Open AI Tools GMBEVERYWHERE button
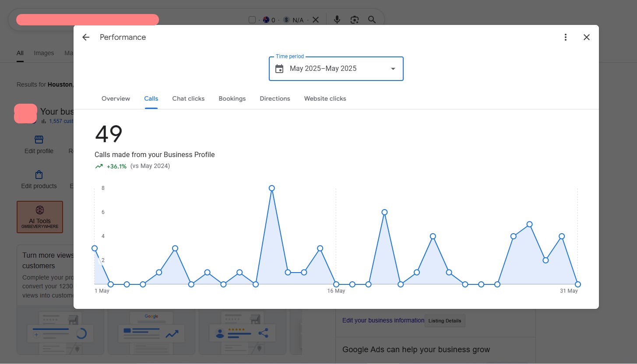 (x=40, y=217)
